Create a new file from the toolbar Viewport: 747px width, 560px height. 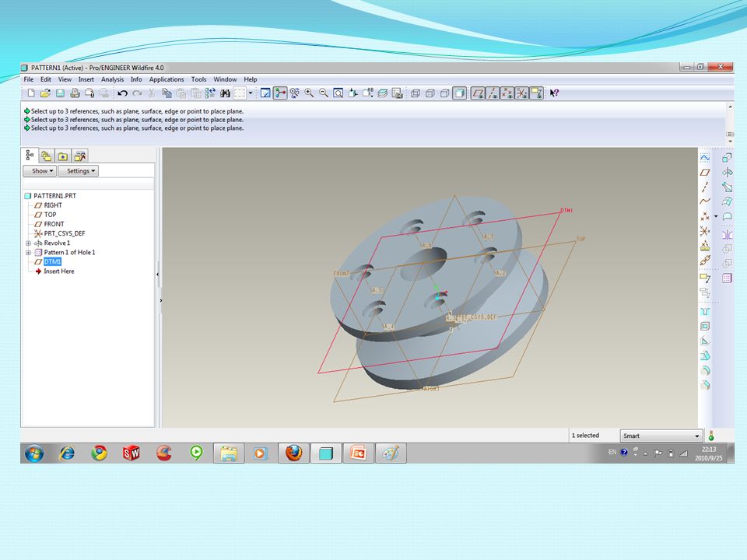(x=31, y=93)
